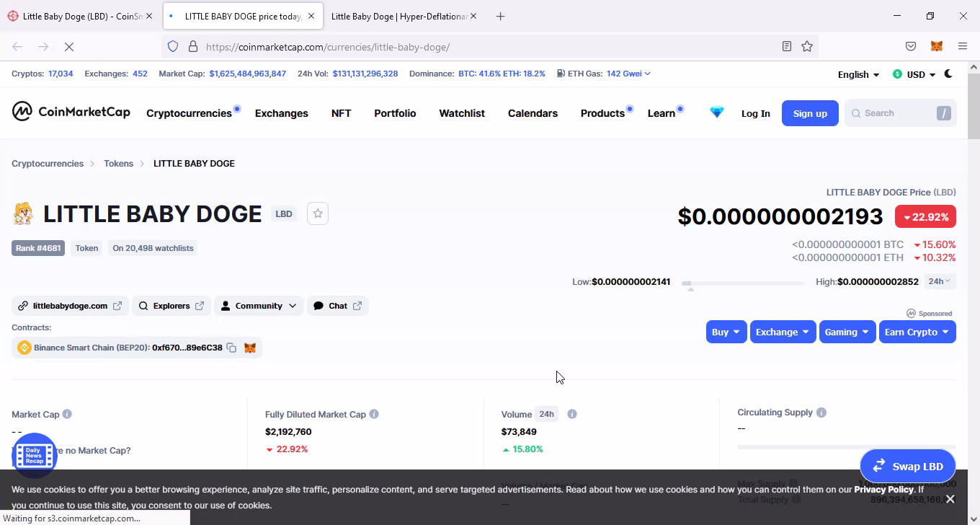The height and width of the screenshot is (525, 980).
Task: Open the MetaMask browser extension
Action: 936,47
